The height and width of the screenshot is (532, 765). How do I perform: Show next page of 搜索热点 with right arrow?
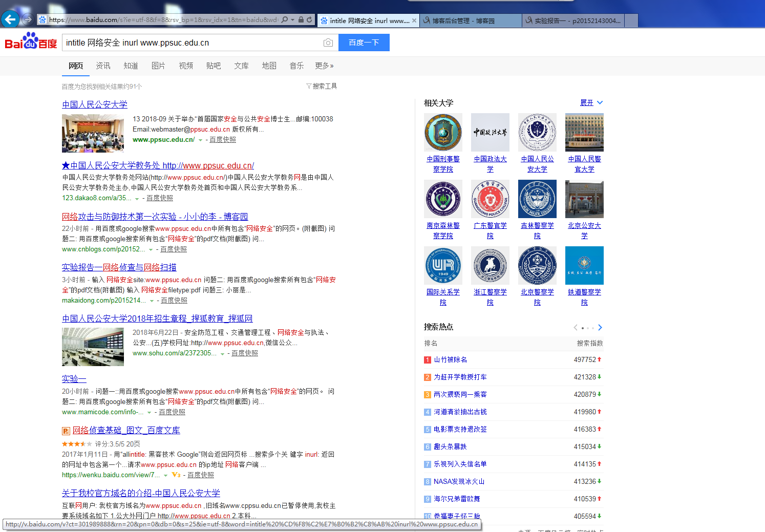point(600,328)
